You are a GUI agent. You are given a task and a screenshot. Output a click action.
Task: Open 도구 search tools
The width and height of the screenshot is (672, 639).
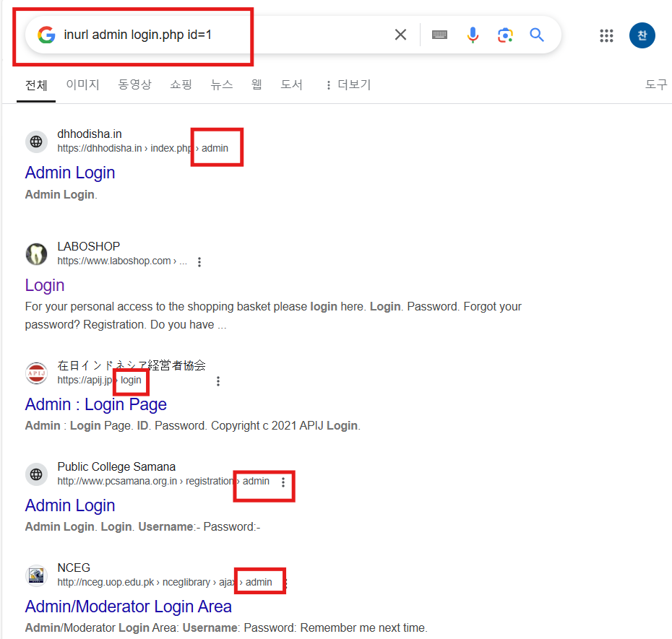coord(656,84)
